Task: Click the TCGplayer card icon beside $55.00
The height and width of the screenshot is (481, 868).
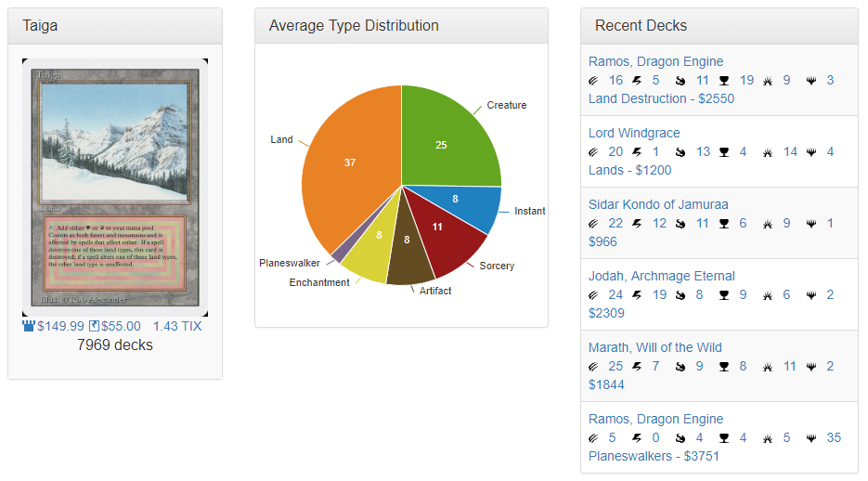Action: point(94,326)
